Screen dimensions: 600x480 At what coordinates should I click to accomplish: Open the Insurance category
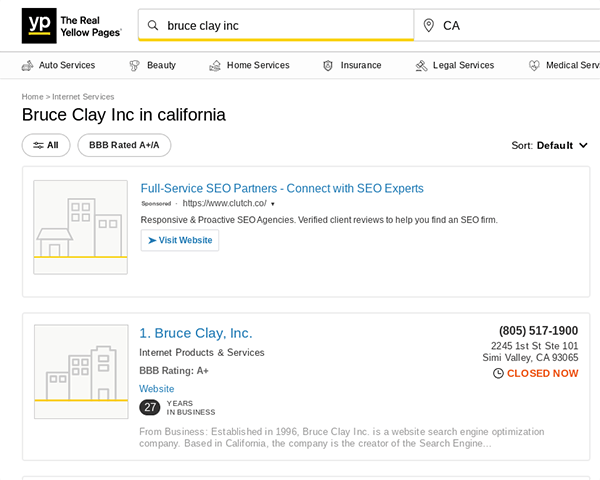(352, 65)
